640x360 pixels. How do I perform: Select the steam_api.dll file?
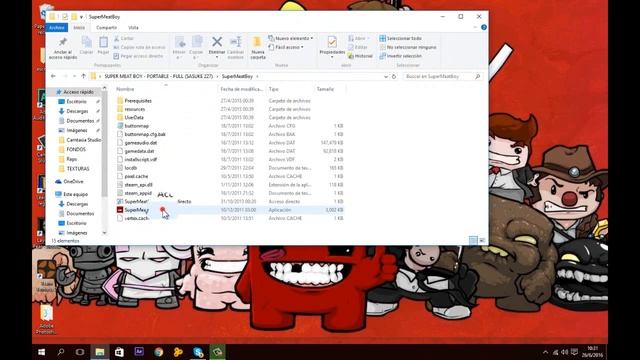coord(138,185)
